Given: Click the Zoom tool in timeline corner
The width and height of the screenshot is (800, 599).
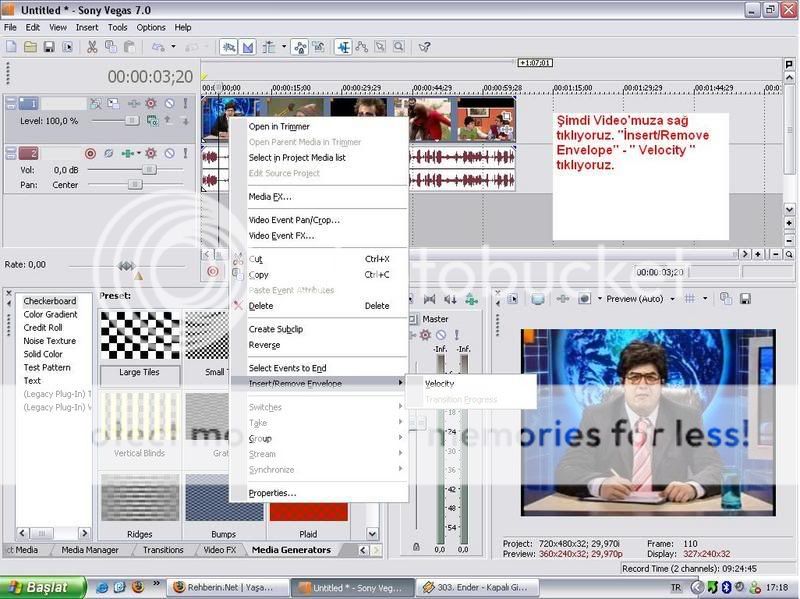Looking at the screenshot, I should [789, 254].
